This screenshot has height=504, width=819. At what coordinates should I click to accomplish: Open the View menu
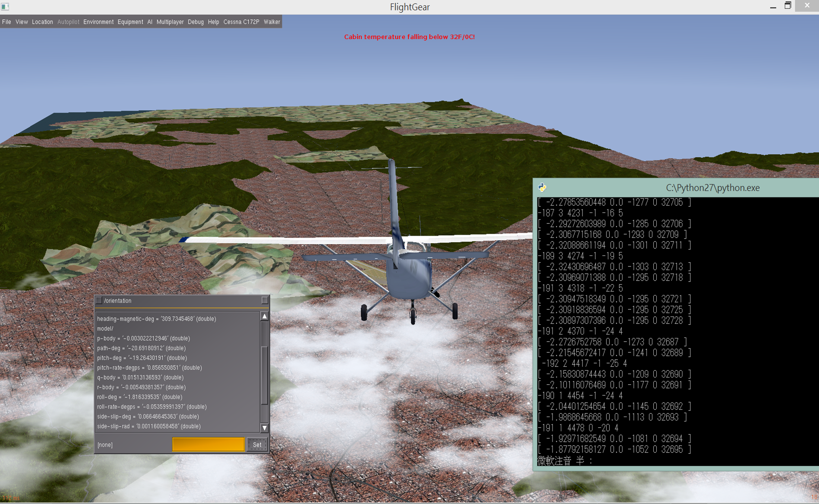tap(22, 22)
